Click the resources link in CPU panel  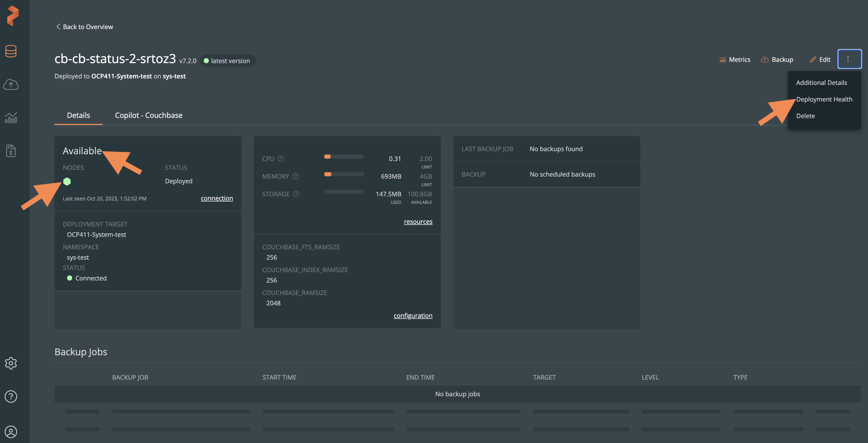pos(418,221)
